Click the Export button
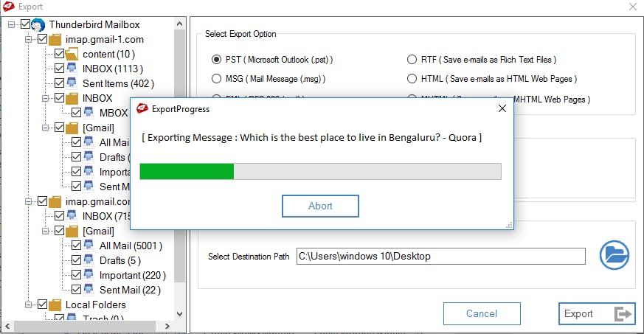 [x=597, y=314]
